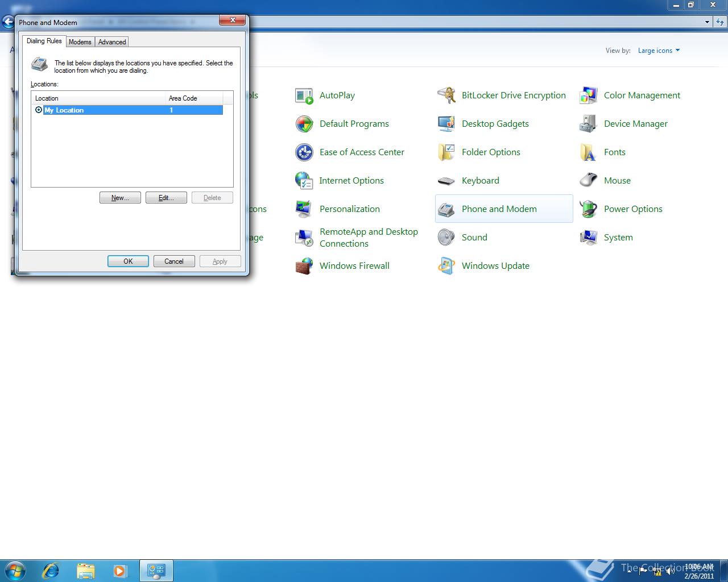Switch to the Modems tab

point(80,42)
